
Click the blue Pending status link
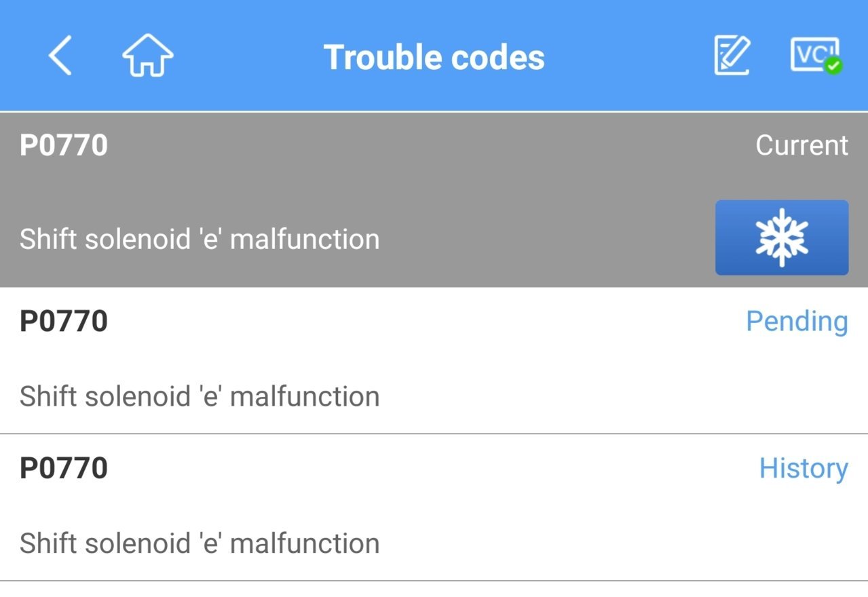797,321
